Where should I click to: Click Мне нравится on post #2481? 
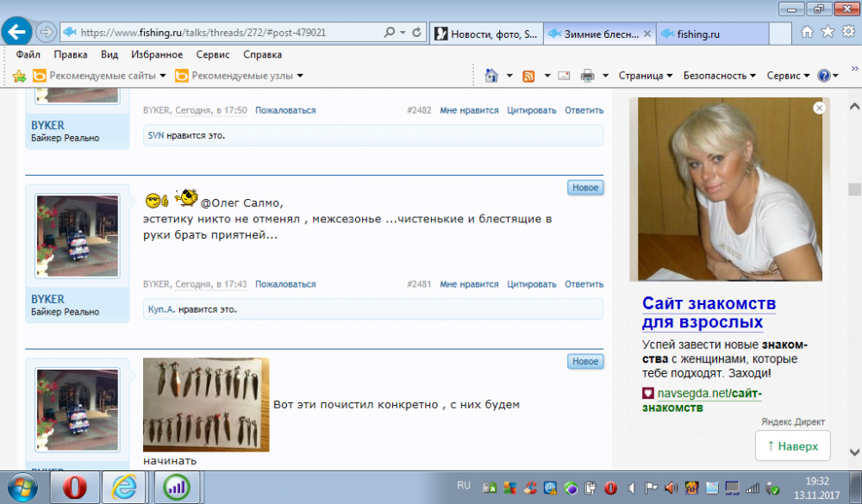(469, 284)
